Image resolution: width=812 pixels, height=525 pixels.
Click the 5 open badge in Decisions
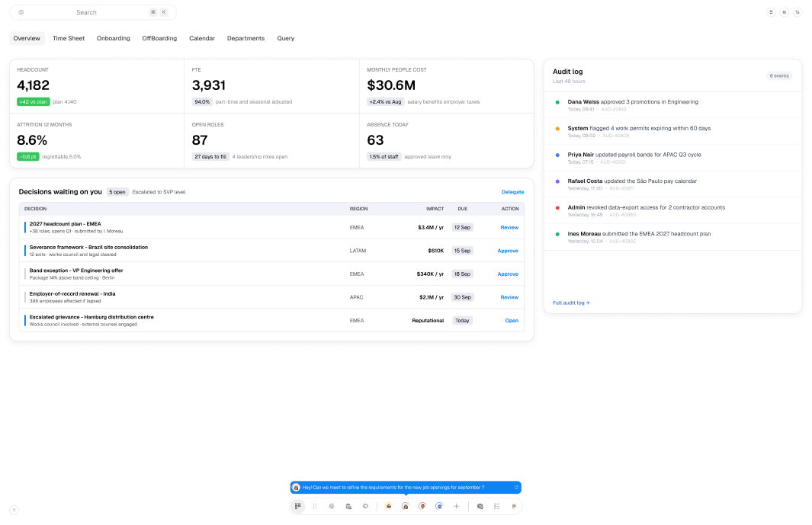pyautogui.click(x=117, y=192)
